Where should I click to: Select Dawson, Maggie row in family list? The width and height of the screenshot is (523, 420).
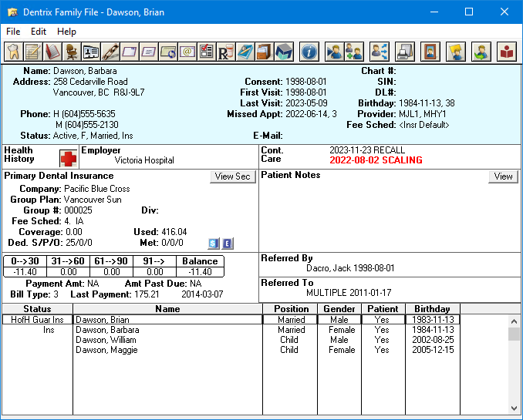[x=106, y=350]
